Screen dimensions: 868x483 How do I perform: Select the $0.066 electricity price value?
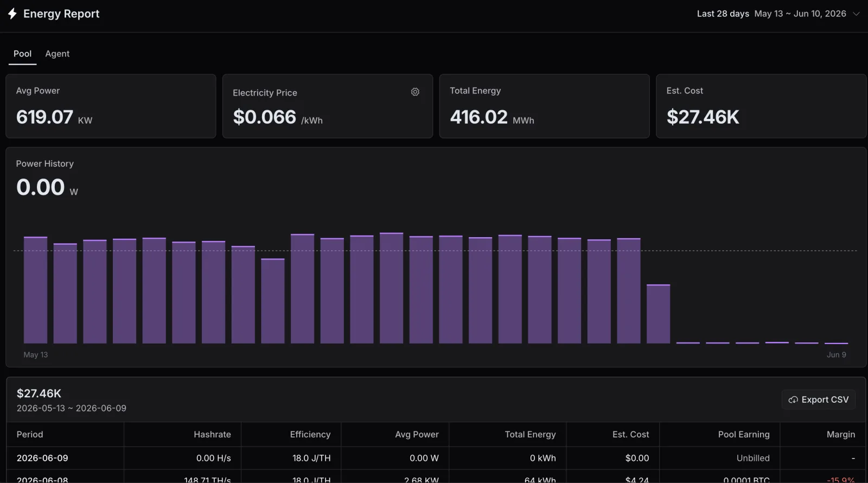(x=264, y=117)
